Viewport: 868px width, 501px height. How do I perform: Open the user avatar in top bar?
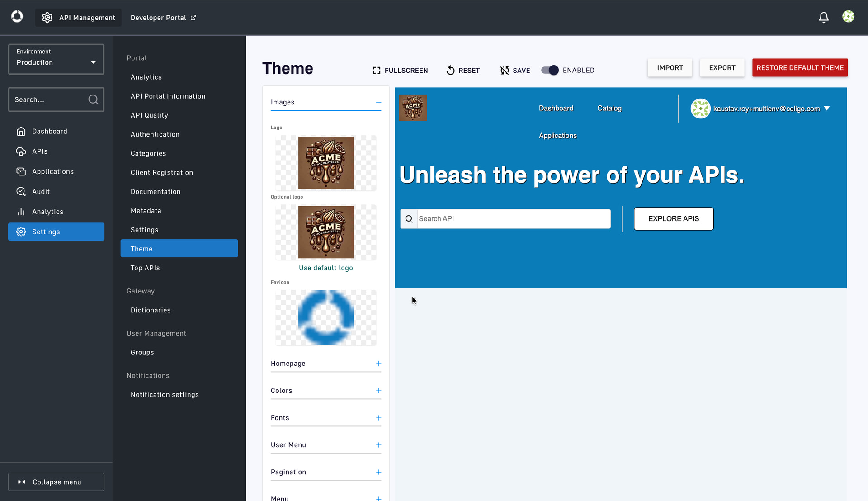pos(848,17)
